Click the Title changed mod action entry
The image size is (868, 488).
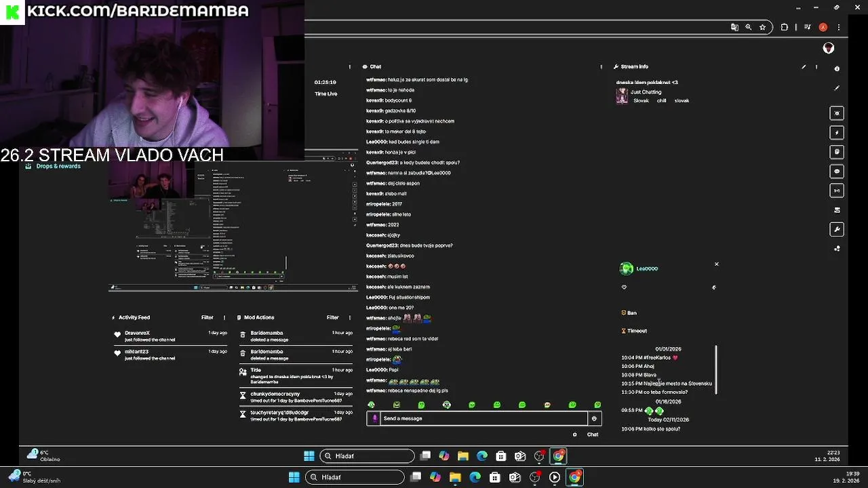pos(296,375)
